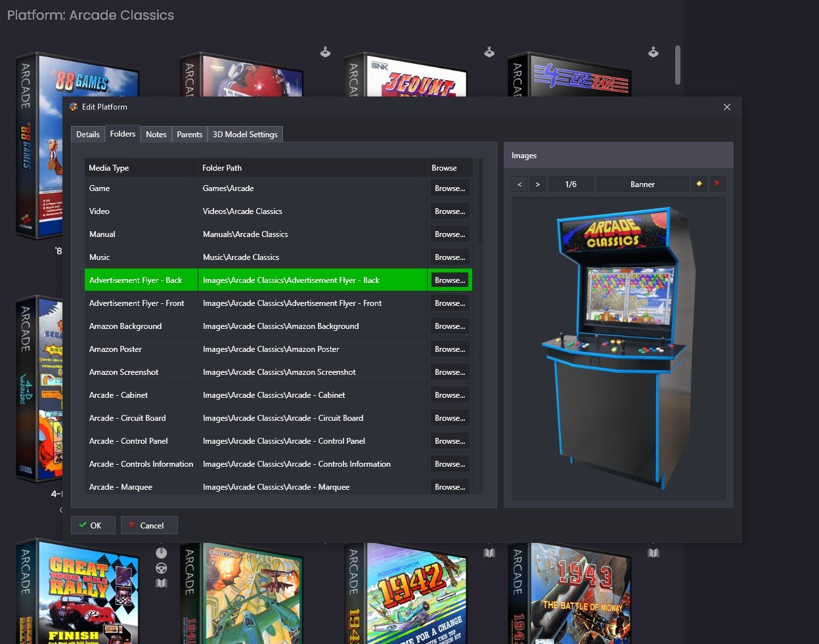
Task: Click manual book icon above 1943 box
Action: coord(653,553)
